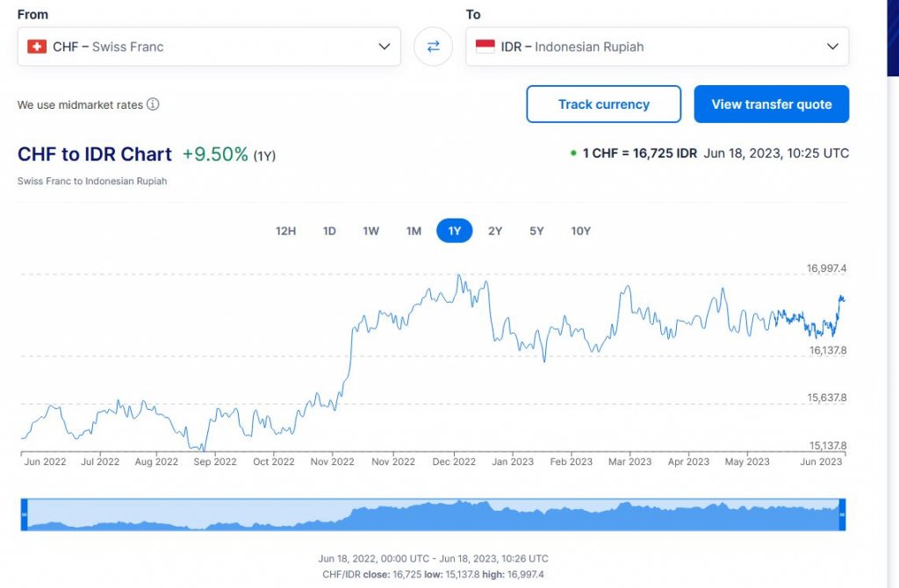Viewport: 899px width, 588px height.
Task: Open the From currency dropdown
Action: click(208, 47)
